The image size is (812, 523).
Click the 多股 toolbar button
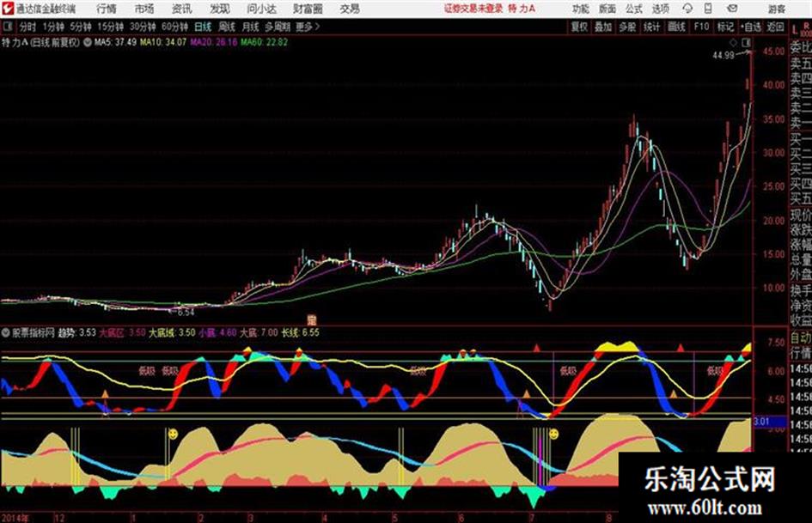[627, 27]
